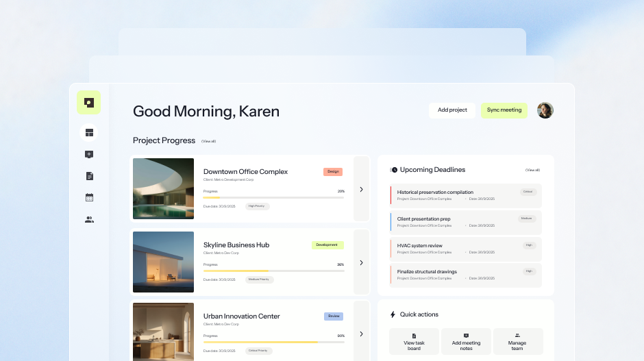Click the Urban Innovation Center title

coord(241,316)
